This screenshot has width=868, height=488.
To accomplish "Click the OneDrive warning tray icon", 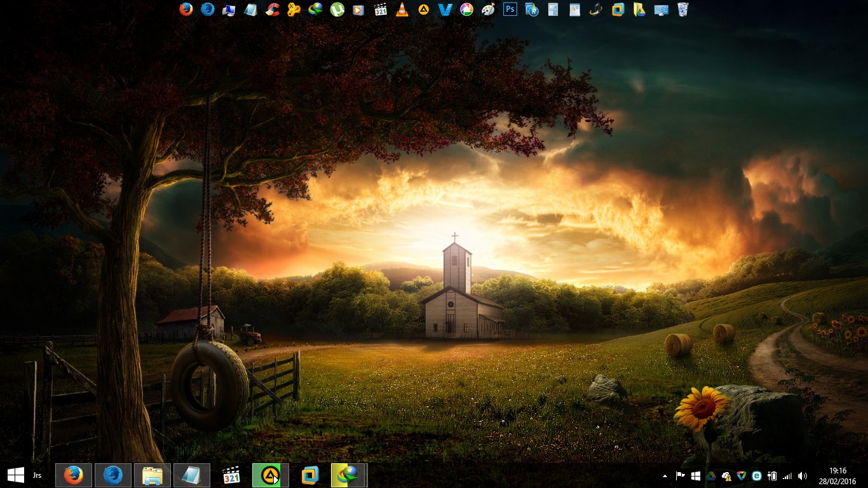I will coord(726,476).
